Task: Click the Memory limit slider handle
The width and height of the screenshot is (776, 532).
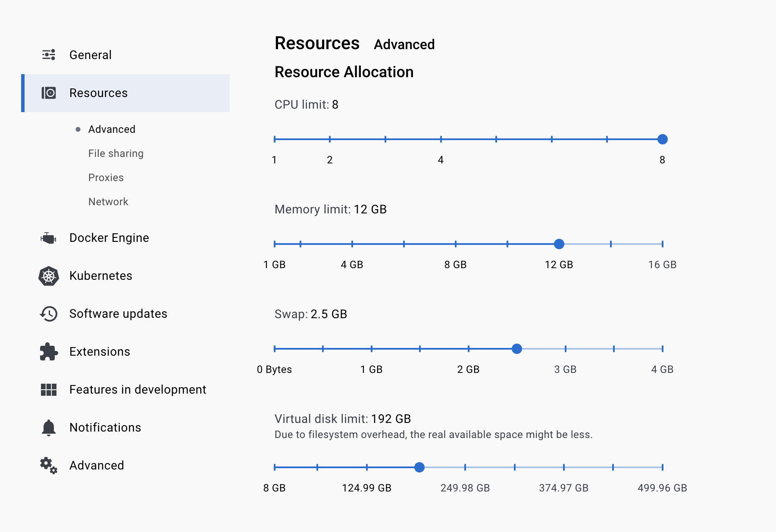Action: [x=559, y=244]
